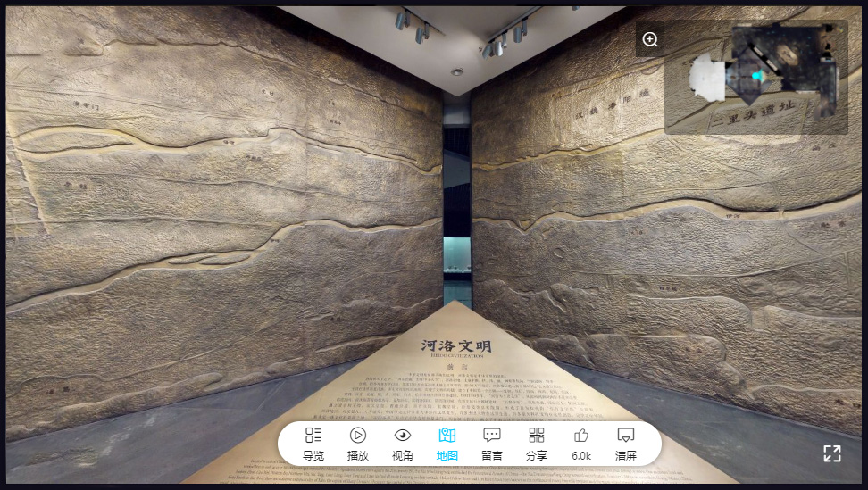Like the tour with 6.0k thumbs-up

pyautogui.click(x=581, y=444)
